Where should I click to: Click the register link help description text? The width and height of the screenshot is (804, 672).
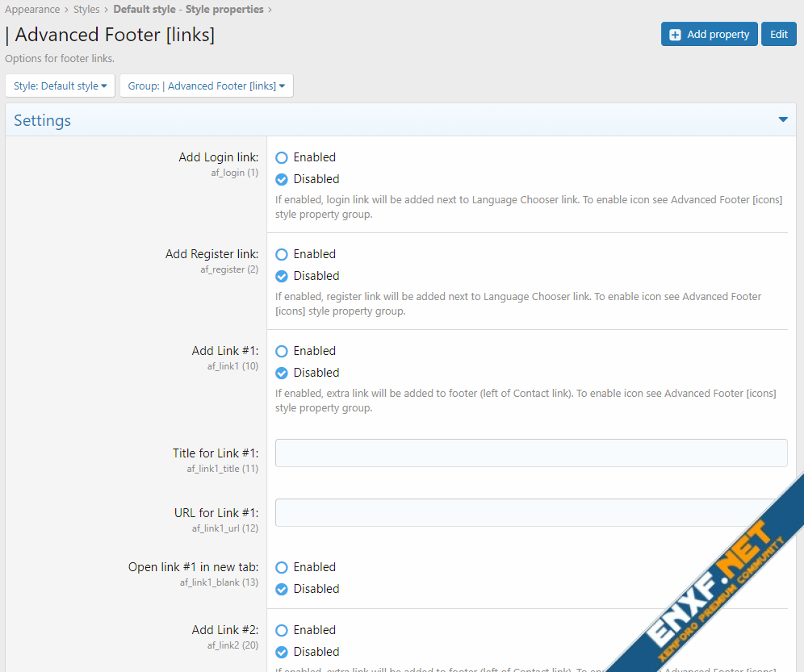518,304
